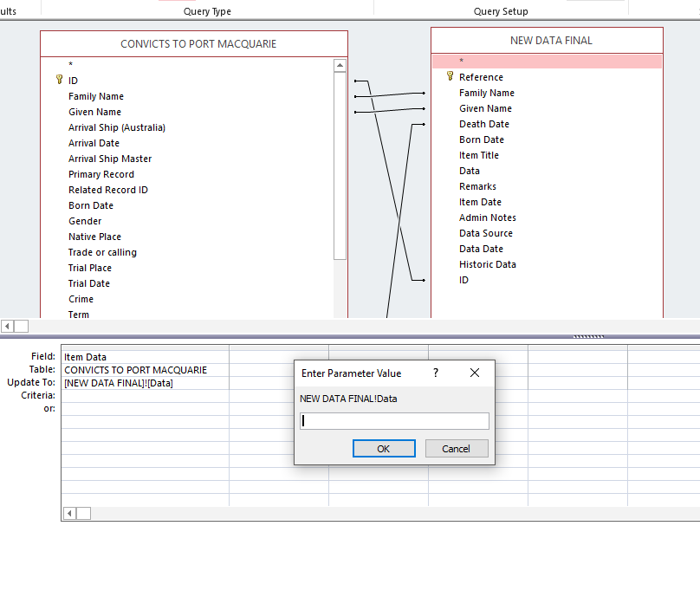Image resolution: width=700 pixels, height=610 pixels.
Task: Select the Death Date field
Action: click(484, 124)
